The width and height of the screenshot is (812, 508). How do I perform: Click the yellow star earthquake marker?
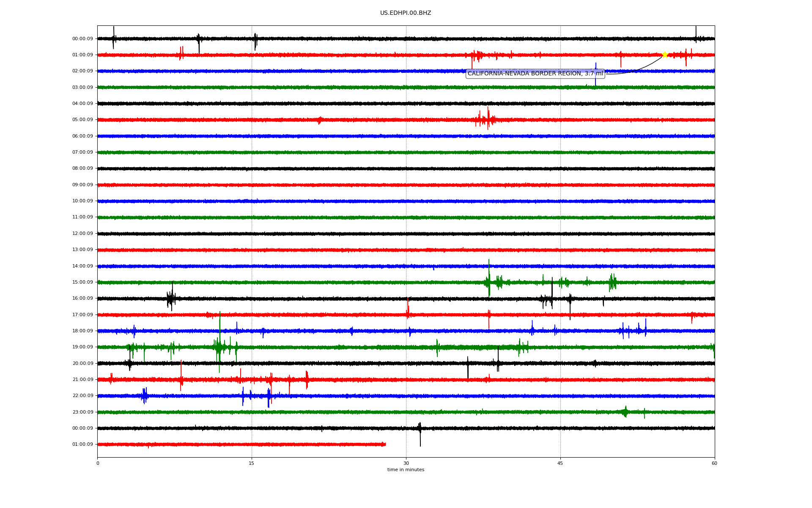[665, 55]
